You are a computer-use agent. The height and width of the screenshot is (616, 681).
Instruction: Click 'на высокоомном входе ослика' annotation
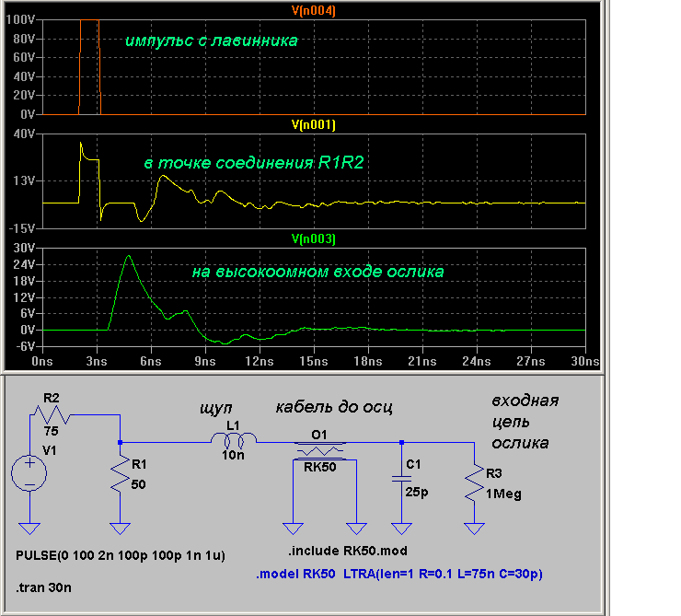coord(317,272)
